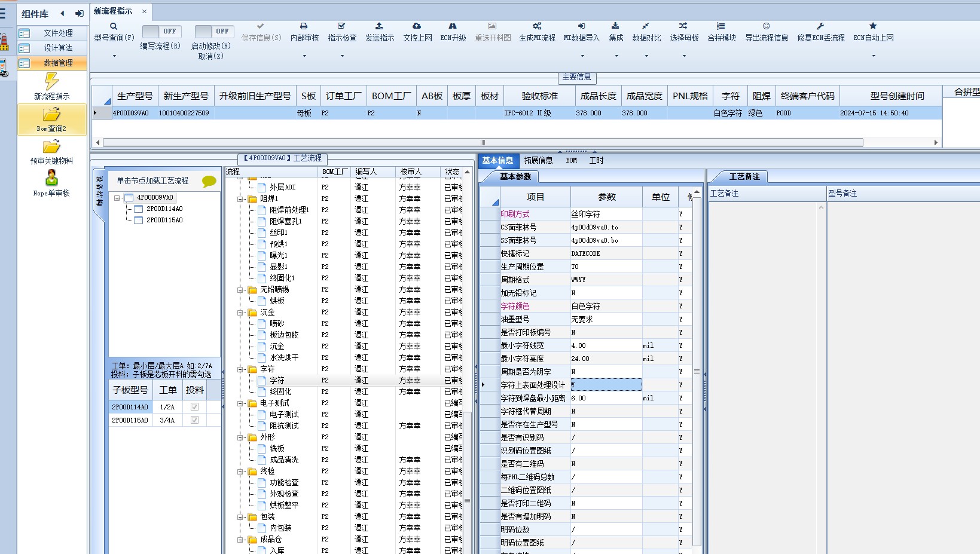Switch to the 工时 tab
The image size is (980, 554).
tap(596, 160)
